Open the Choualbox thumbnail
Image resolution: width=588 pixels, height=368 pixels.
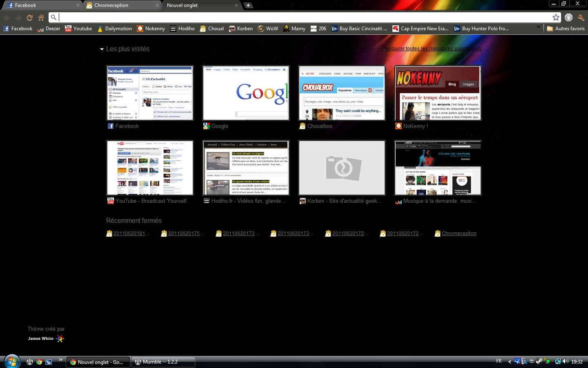click(342, 93)
